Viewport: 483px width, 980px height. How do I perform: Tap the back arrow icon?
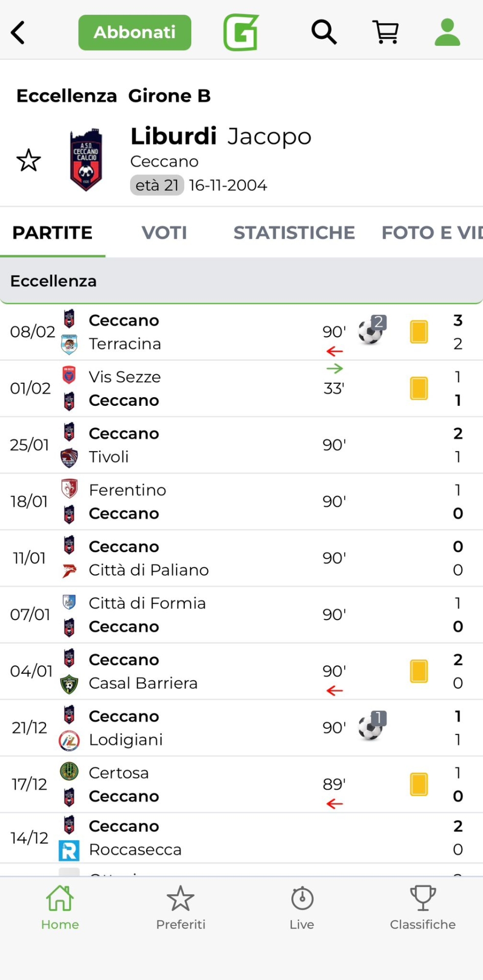(x=18, y=33)
